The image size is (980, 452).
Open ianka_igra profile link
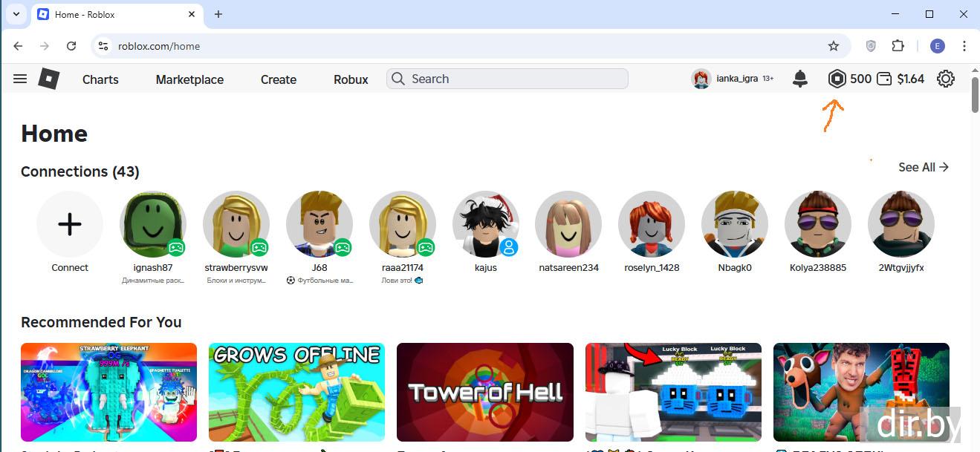733,79
